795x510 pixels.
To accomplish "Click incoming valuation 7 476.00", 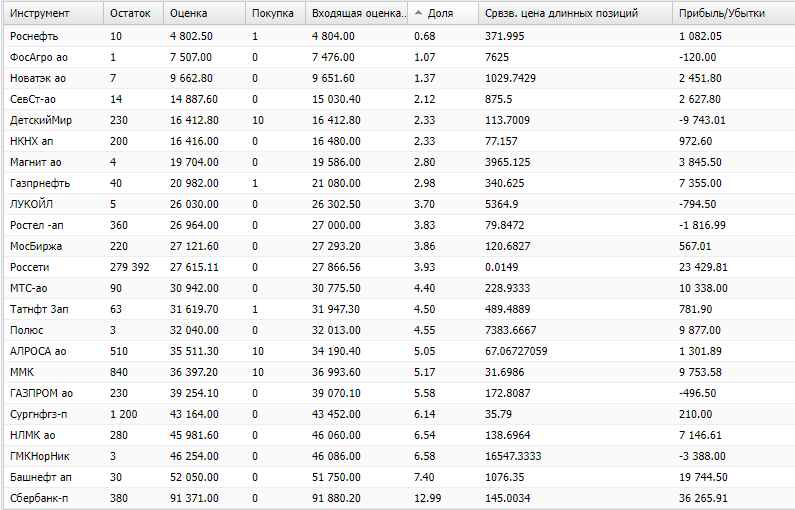I will (x=333, y=57).
